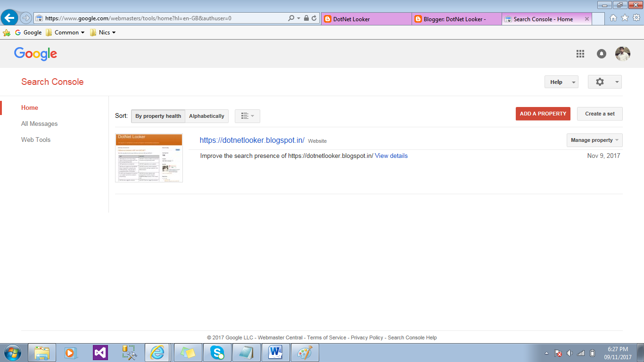Open the https://dotnetlooker.blogspot.in/ property link
The image size is (644, 362).
[252, 140]
